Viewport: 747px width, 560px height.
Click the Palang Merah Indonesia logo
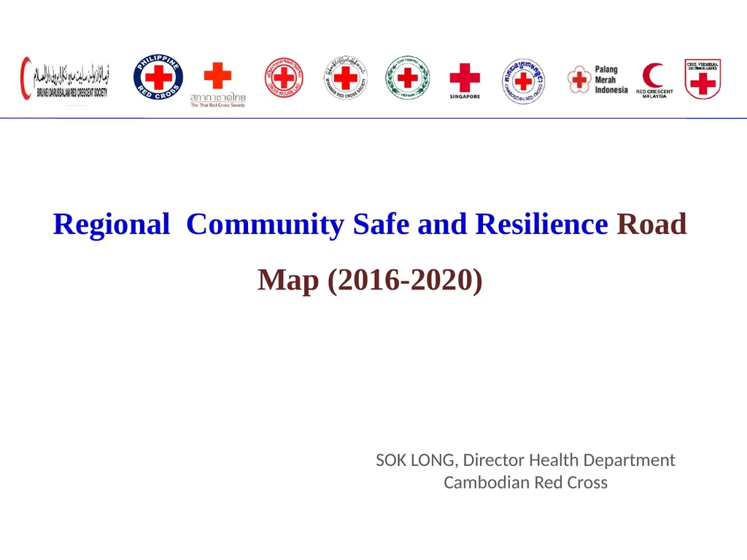pyautogui.click(x=597, y=79)
